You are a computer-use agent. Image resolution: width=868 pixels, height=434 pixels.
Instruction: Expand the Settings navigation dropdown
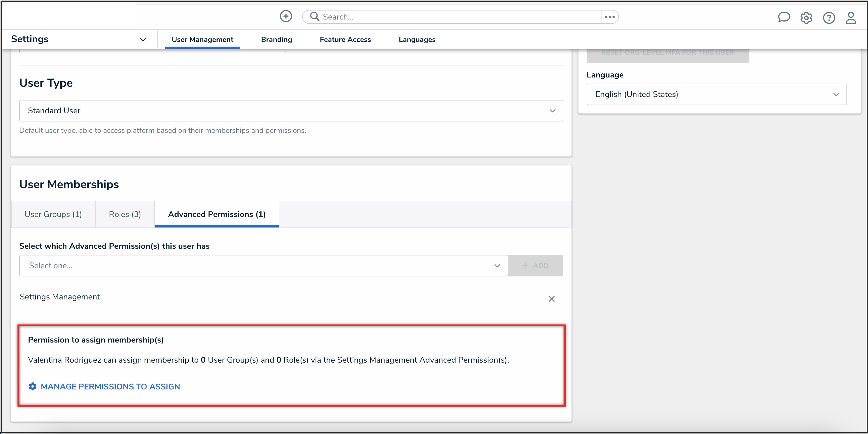click(143, 39)
